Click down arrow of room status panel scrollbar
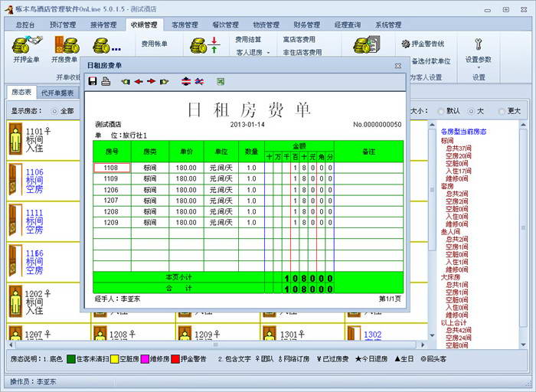The width and height of the screenshot is (536, 392). pos(523,345)
